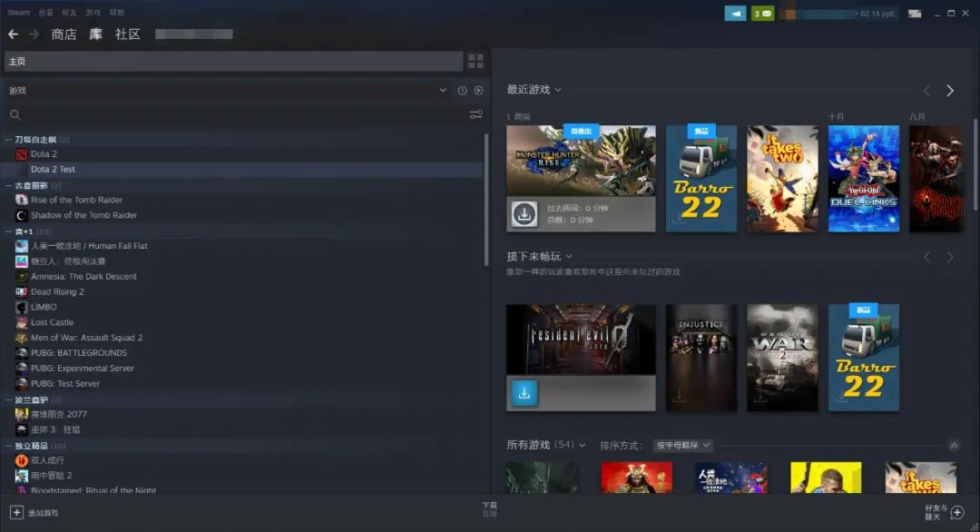Click Monster Hunter Rise download icon

pos(524,214)
